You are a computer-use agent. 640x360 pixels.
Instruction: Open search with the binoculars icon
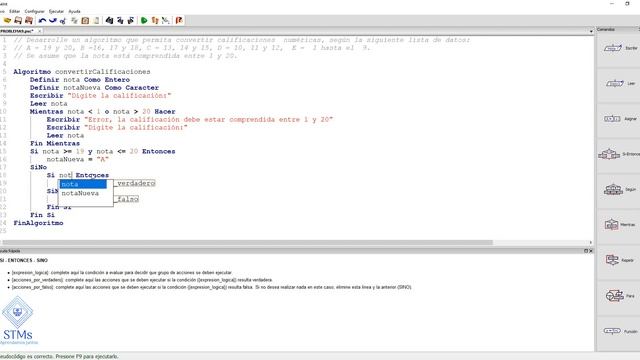pyautogui.click(x=109, y=20)
